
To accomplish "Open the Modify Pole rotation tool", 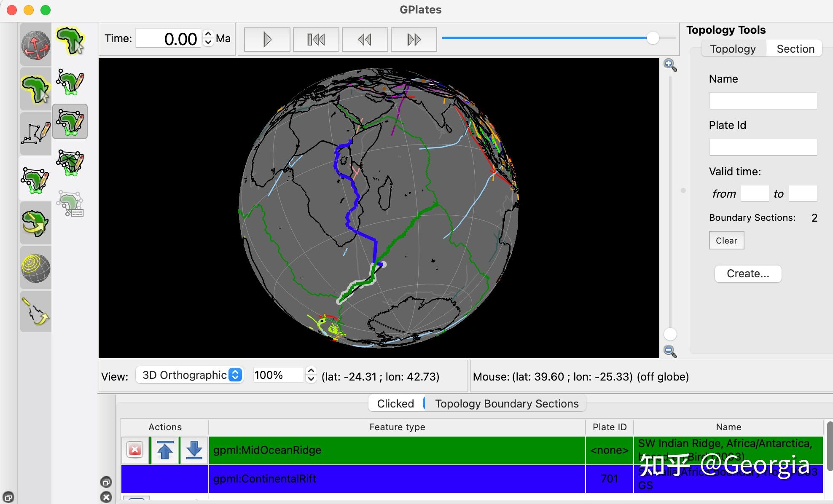I will 36,223.
